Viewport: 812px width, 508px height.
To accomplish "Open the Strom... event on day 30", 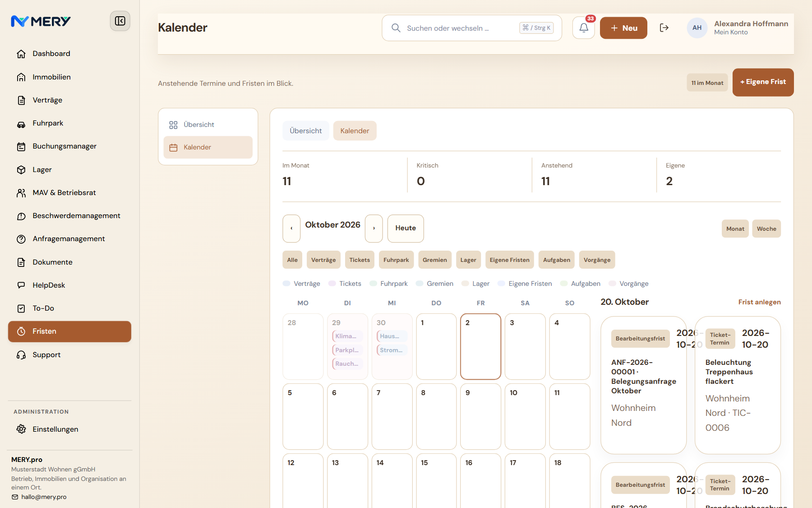I will tap(392, 350).
